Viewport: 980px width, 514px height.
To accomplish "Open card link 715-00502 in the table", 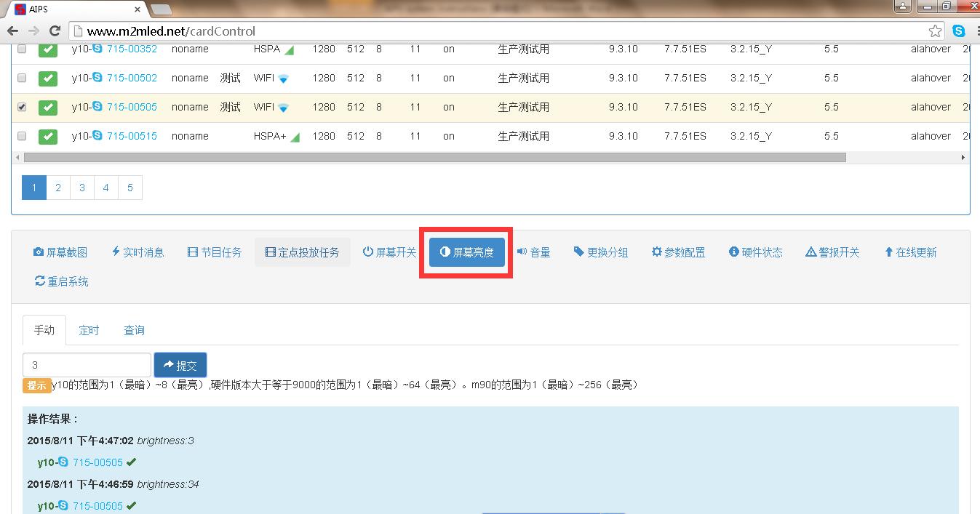I will pyautogui.click(x=132, y=78).
